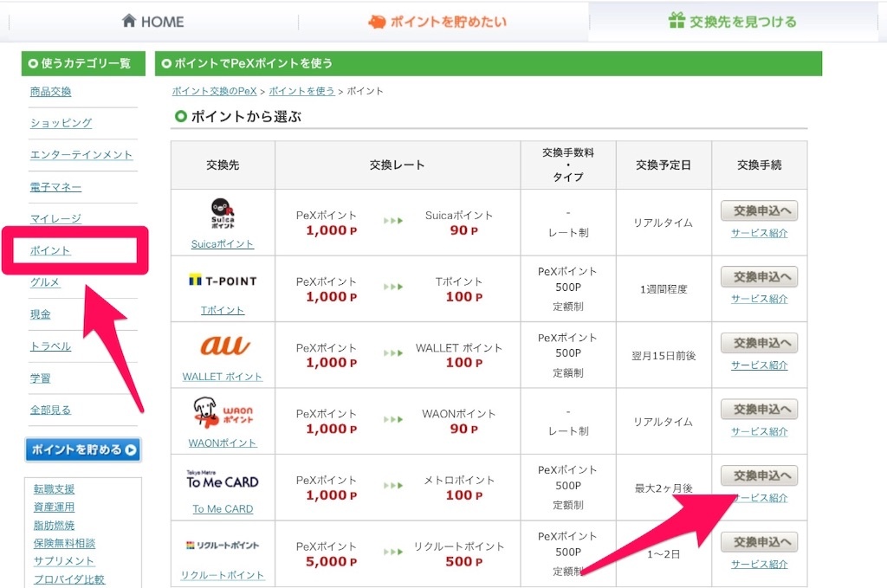
Task: Open サービス紹介 link for WALLET ポイント
Action: click(759, 365)
